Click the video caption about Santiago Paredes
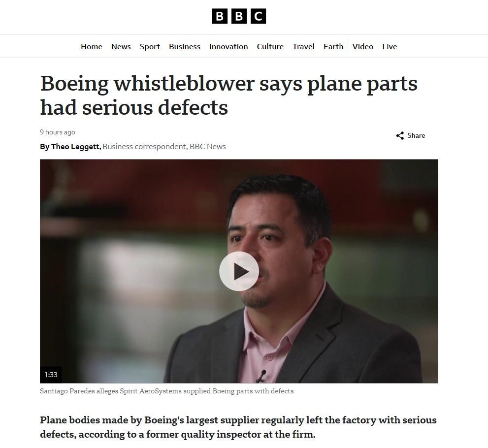488x448 pixels. pyautogui.click(x=166, y=391)
